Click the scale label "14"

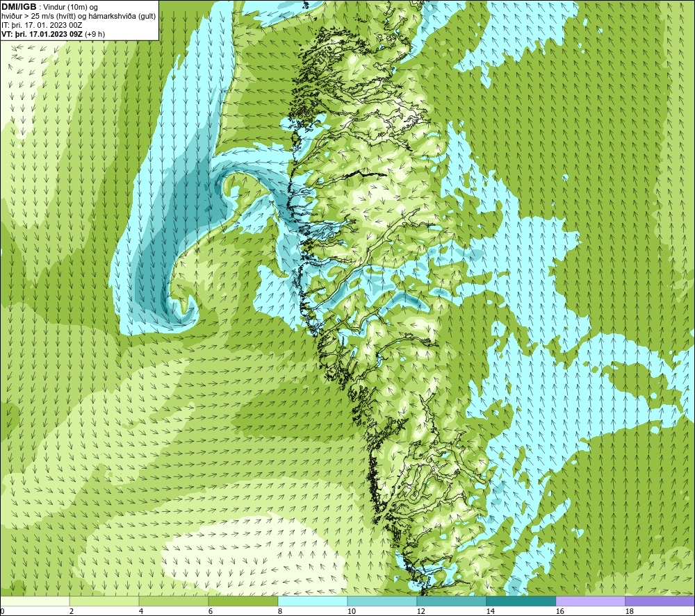pos(490,611)
